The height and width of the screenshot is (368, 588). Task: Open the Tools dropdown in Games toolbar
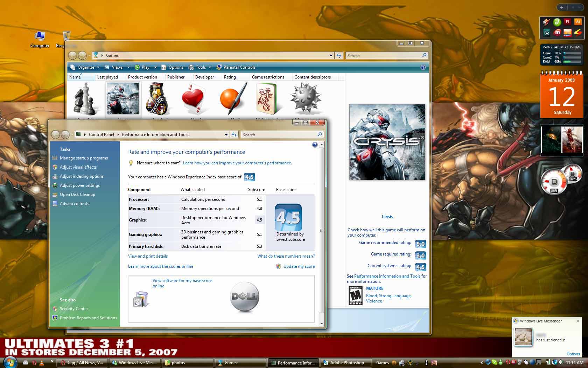coord(200,67)
